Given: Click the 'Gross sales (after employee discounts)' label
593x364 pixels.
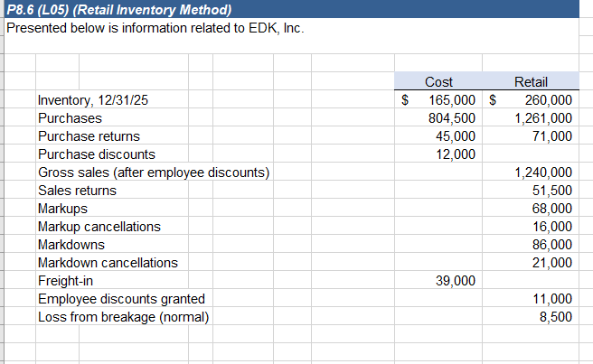Looking at the screenshot, I should (x=154, y=173).
